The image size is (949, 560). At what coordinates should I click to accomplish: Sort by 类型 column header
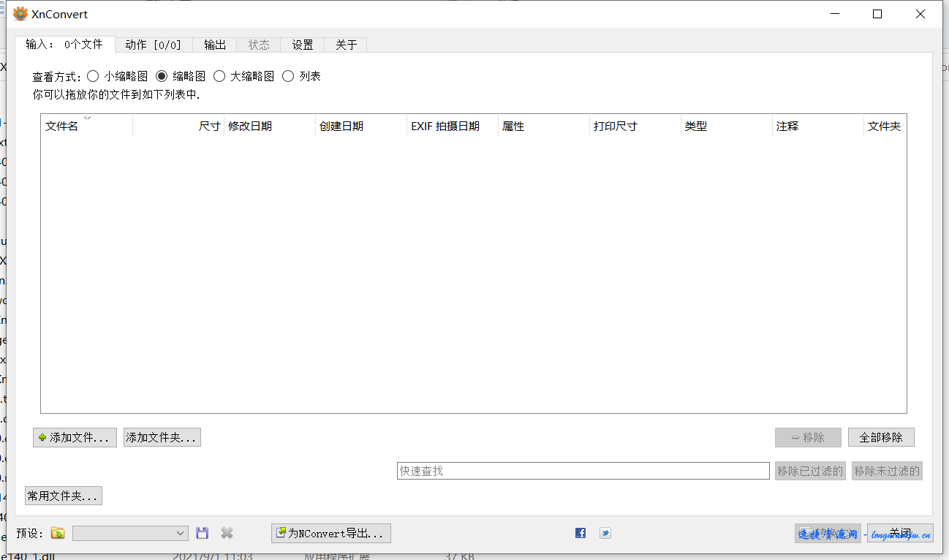tap(727, 126)
